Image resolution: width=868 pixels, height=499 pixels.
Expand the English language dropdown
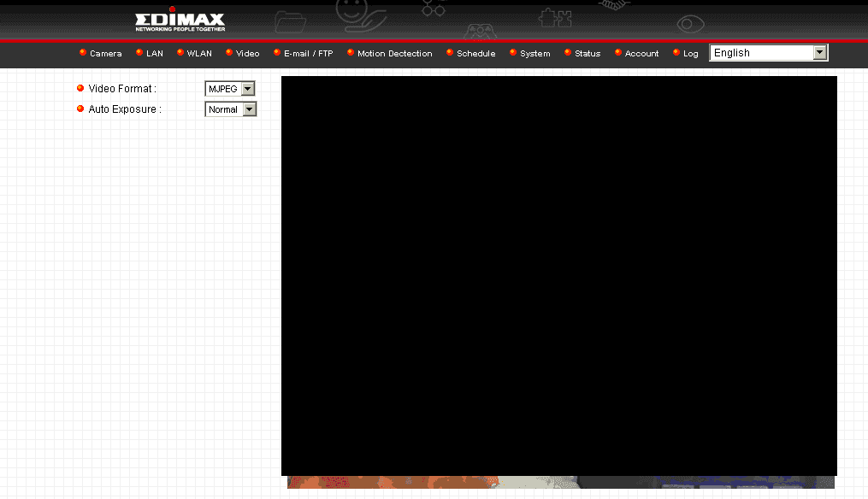point(768,53)
